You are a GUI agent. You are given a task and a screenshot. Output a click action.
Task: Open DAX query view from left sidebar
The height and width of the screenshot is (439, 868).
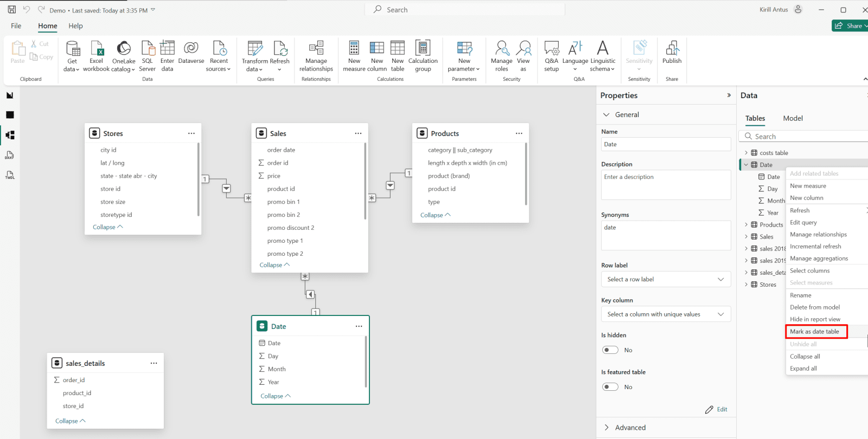click(10, 156)
